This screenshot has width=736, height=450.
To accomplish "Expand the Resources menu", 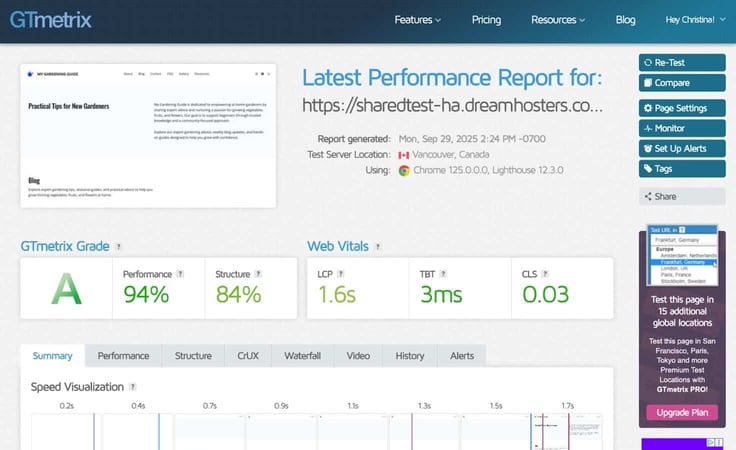I will tap(558, 20).
